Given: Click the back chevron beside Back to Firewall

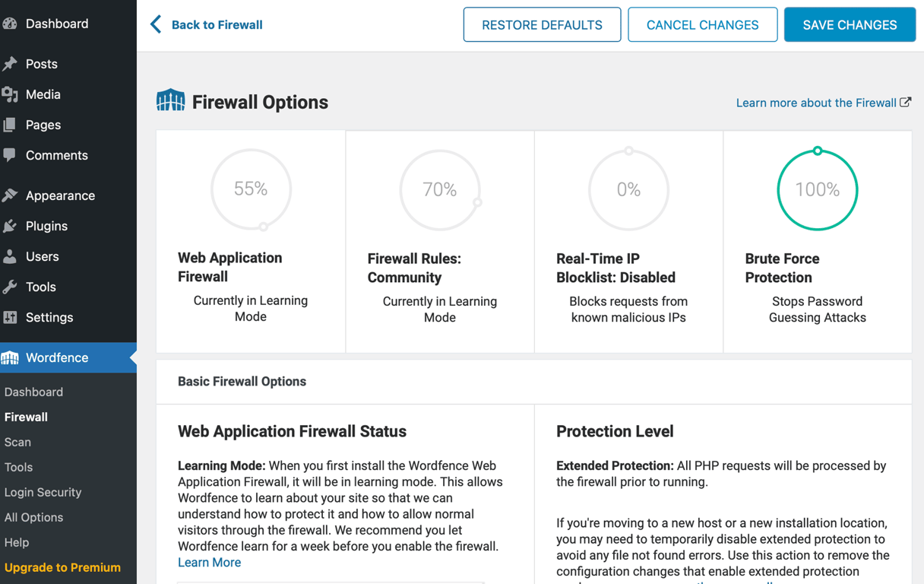Looking at the screenshot, I should click(154, 24).
